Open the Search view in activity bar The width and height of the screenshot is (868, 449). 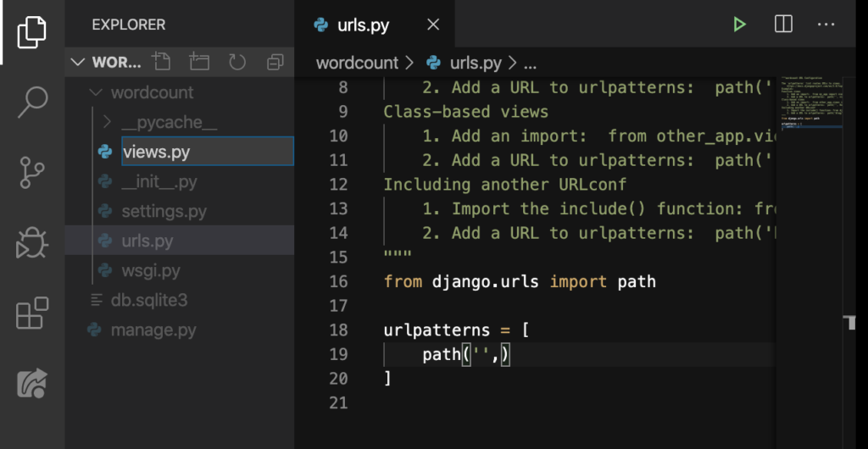tap(32, 101)
